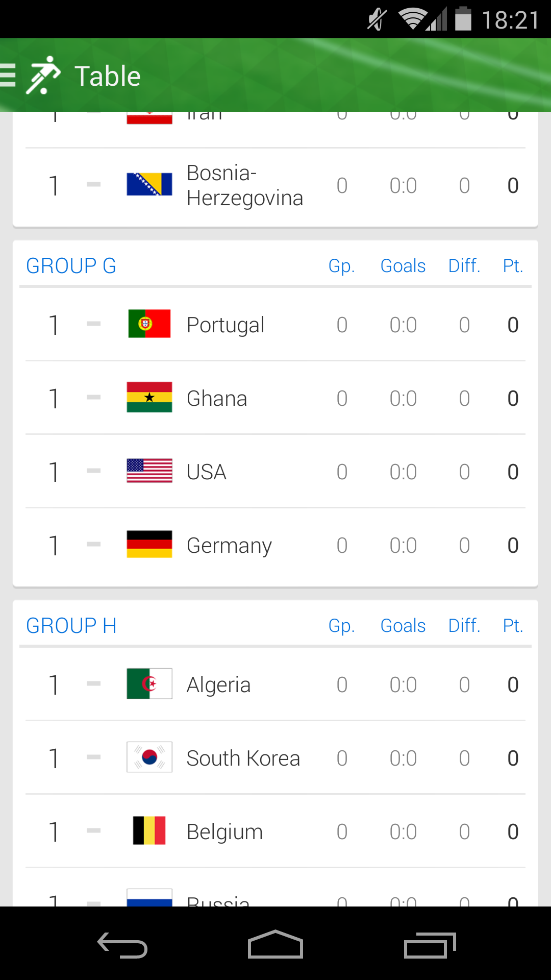The width and height of the screenshot is (551, 980).
Task: Tap the Germany flag icon
Action: [149, 544]
